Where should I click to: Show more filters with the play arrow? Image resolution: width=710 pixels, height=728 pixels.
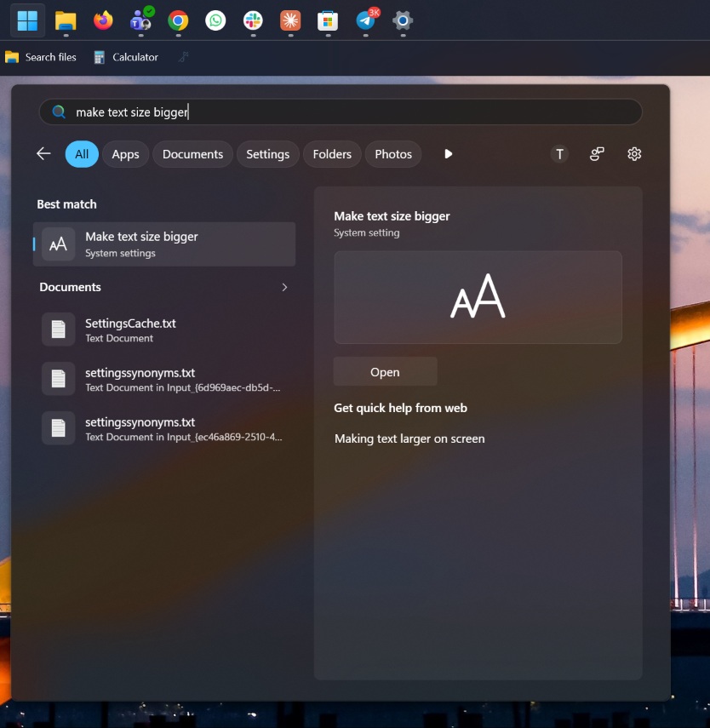click(x=448, y=153)
